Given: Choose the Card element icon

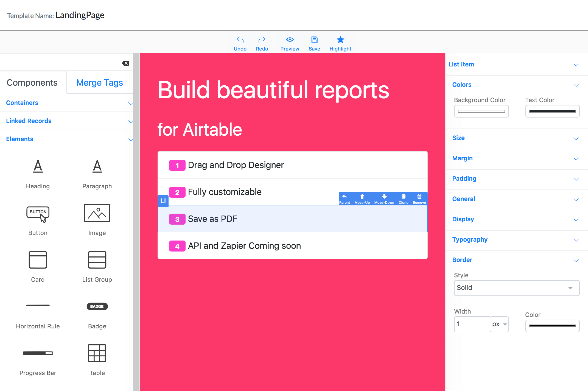Looking at the screenshot, I should click(x=38, y=260).
